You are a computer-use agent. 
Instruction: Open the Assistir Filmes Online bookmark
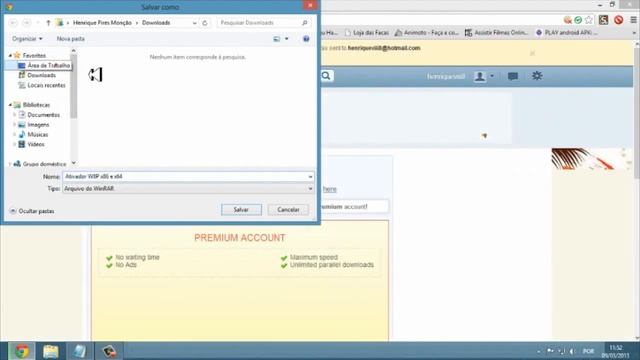pos(497,33)
